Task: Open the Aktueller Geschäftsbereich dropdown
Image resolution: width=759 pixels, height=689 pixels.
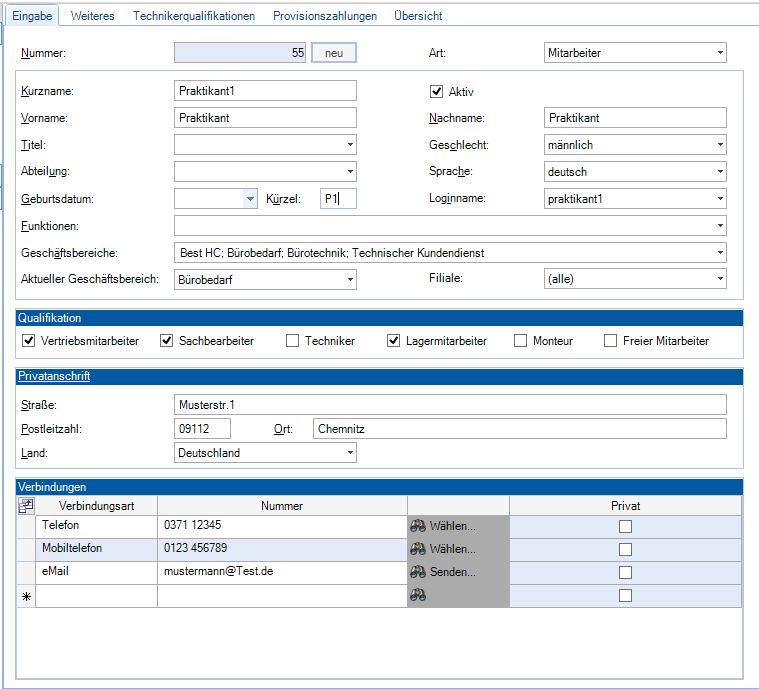Action: pos(349,280)
